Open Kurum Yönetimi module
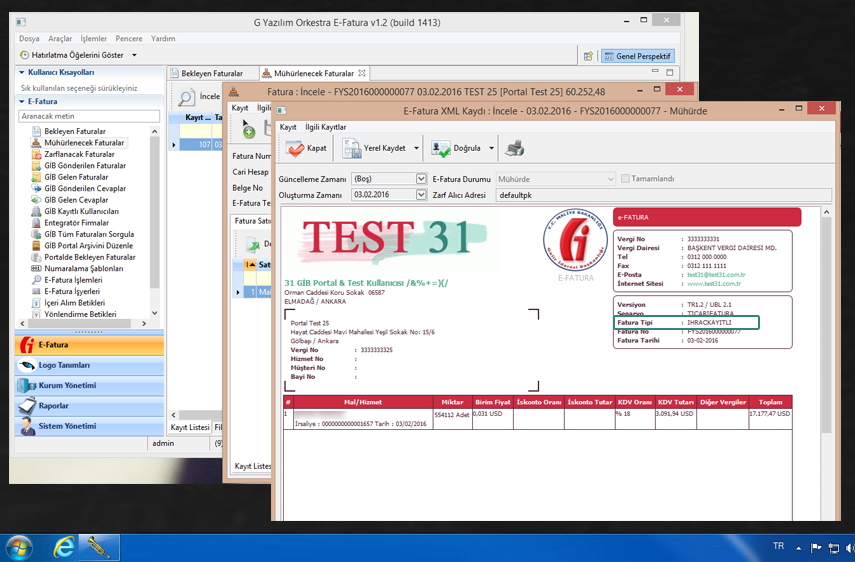This screenshot has height=562, width=855. (89, 385)
